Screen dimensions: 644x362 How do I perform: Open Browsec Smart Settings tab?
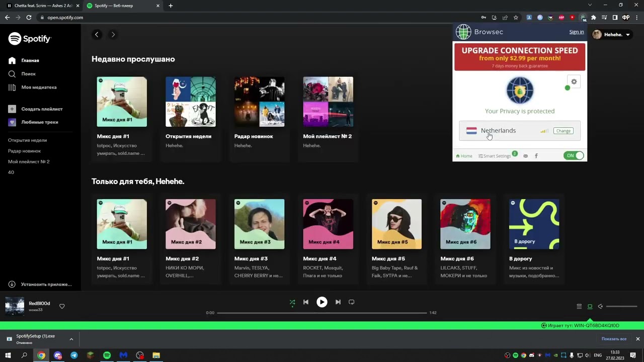pos(495,156)
